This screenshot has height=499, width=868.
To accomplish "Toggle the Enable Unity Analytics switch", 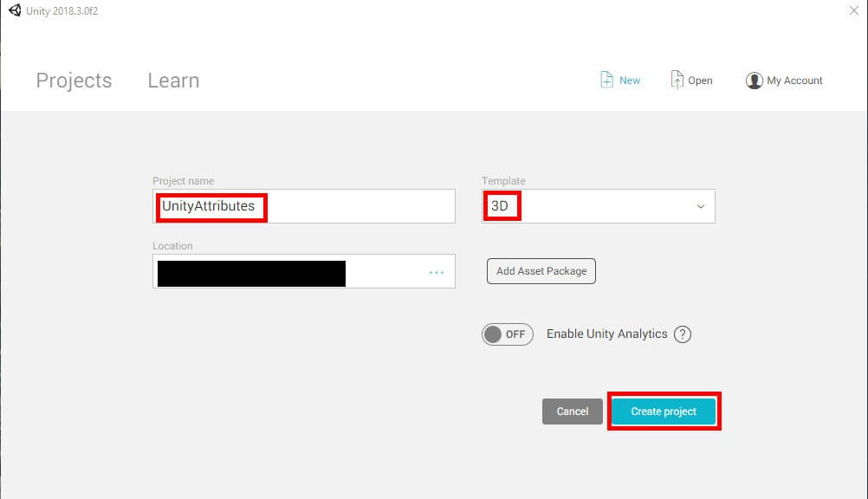I will [507, 334].
